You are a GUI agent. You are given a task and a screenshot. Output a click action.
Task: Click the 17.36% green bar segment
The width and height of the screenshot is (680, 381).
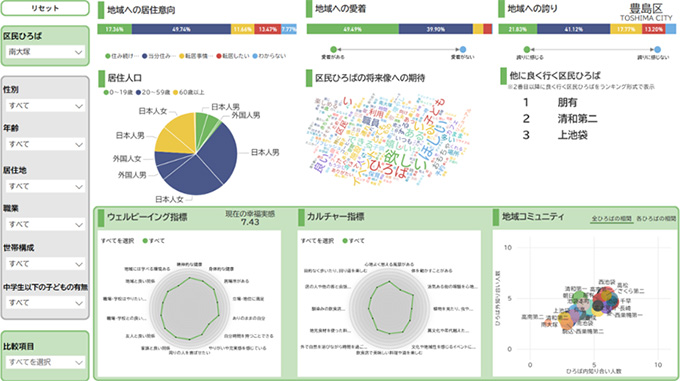[x=114, y=29]
